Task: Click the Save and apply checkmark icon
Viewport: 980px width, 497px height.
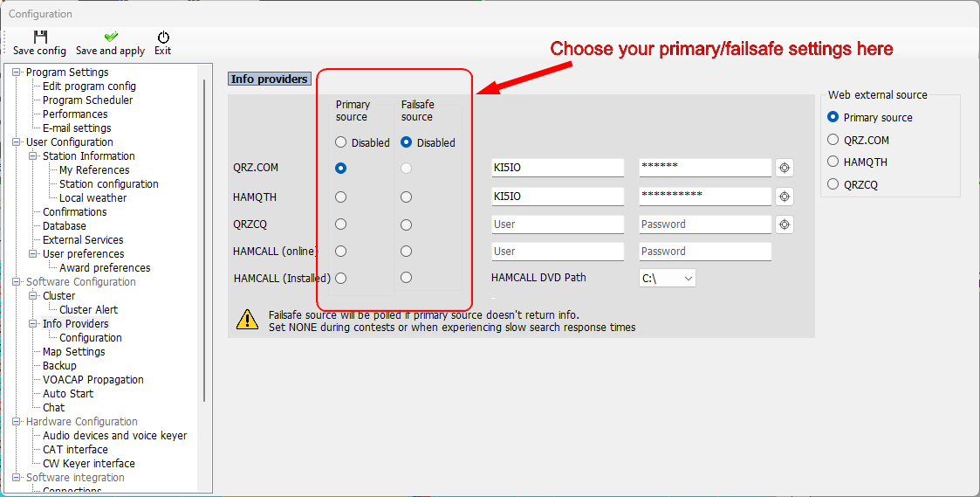Action: click(111, 37)
